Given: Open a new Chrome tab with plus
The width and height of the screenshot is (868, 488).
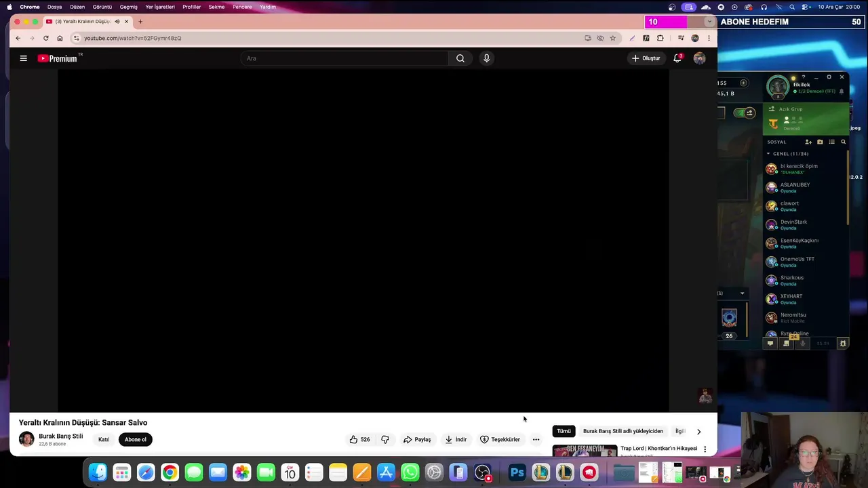Looking at the screenshot, I should pyautogui.click(x=140, y=21).
